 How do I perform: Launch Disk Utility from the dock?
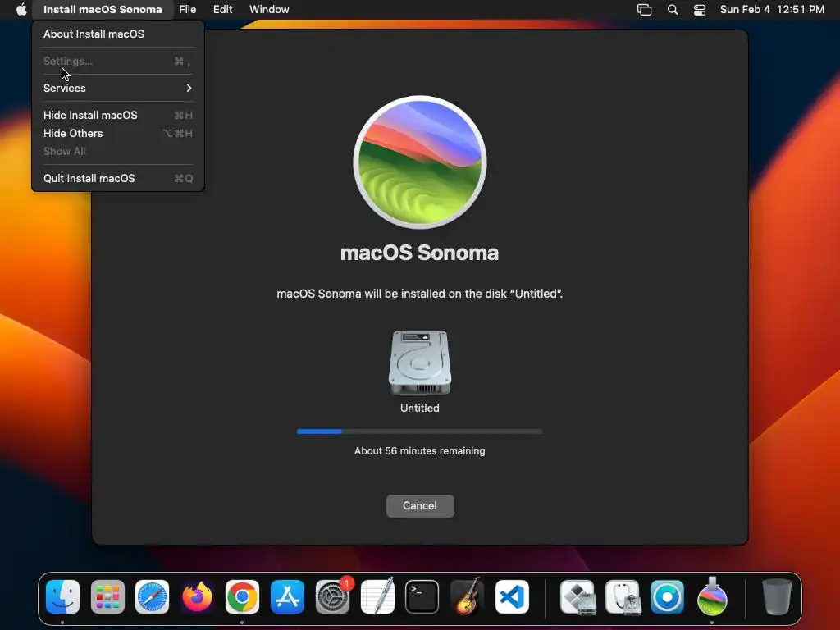tap(623, 596)
